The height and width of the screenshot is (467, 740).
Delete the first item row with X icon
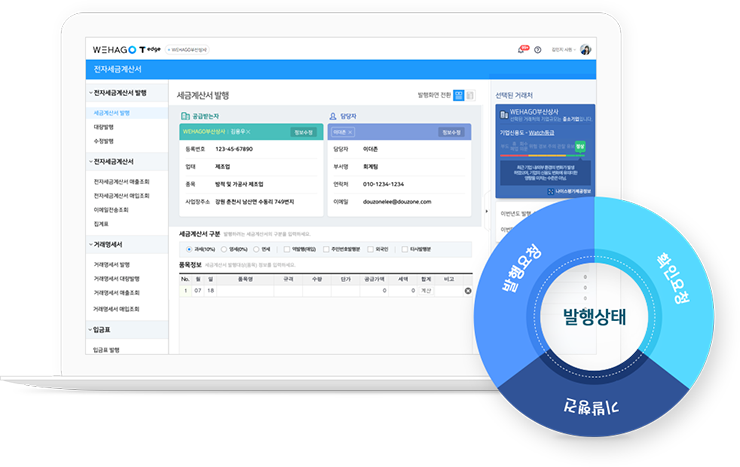(x=467, y=290)
